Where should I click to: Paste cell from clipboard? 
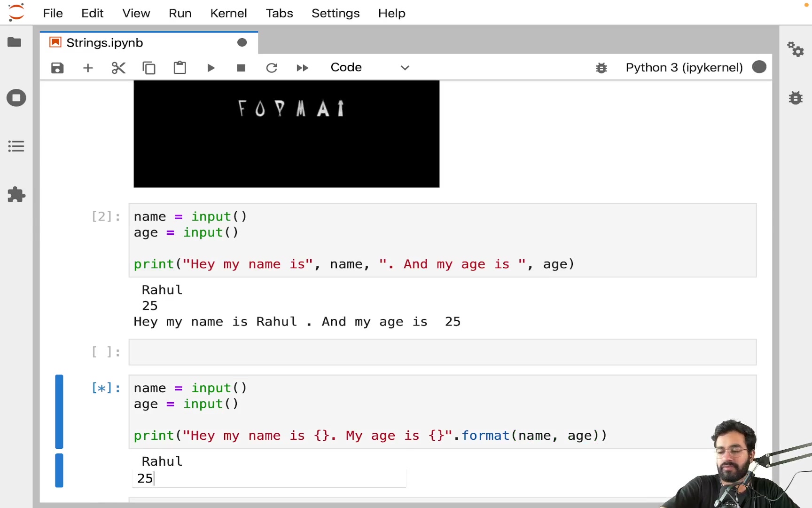[180, 68]
